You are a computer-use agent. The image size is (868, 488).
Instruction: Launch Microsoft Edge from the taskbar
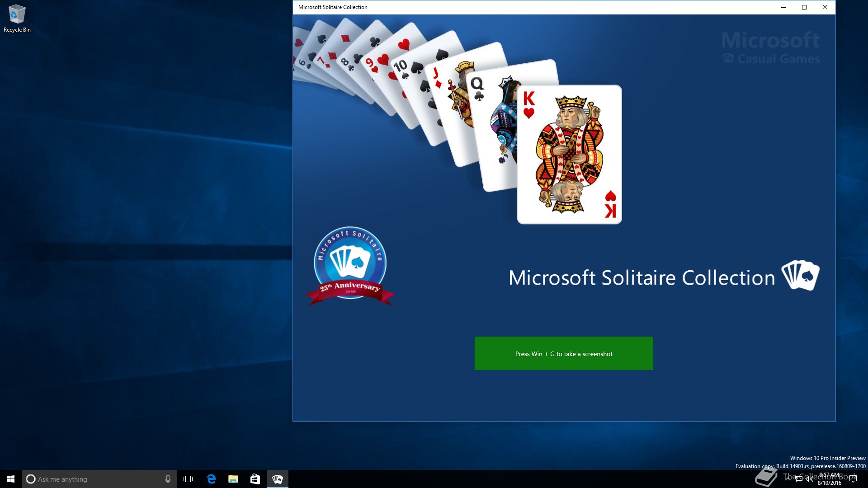211,479
